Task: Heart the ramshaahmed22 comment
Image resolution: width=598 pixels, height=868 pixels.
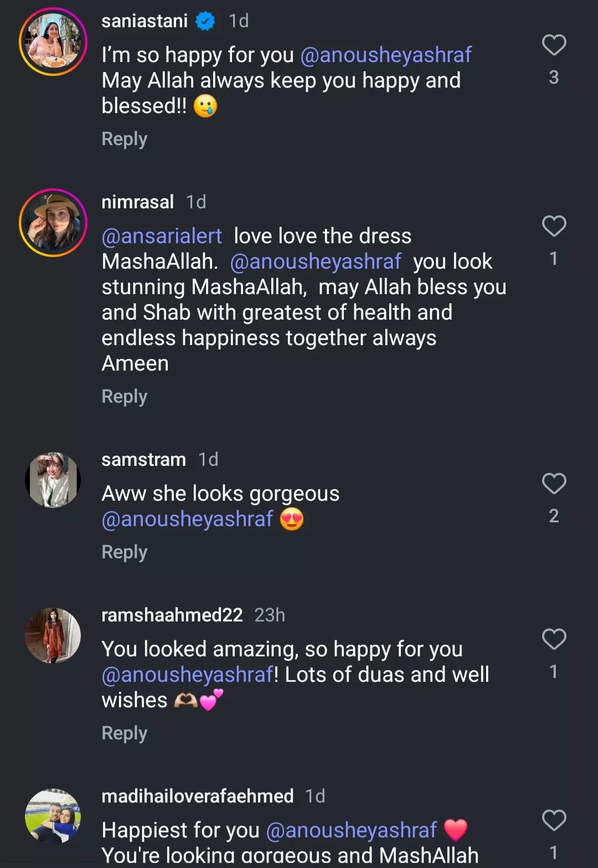Action: (x=554, y=639)
